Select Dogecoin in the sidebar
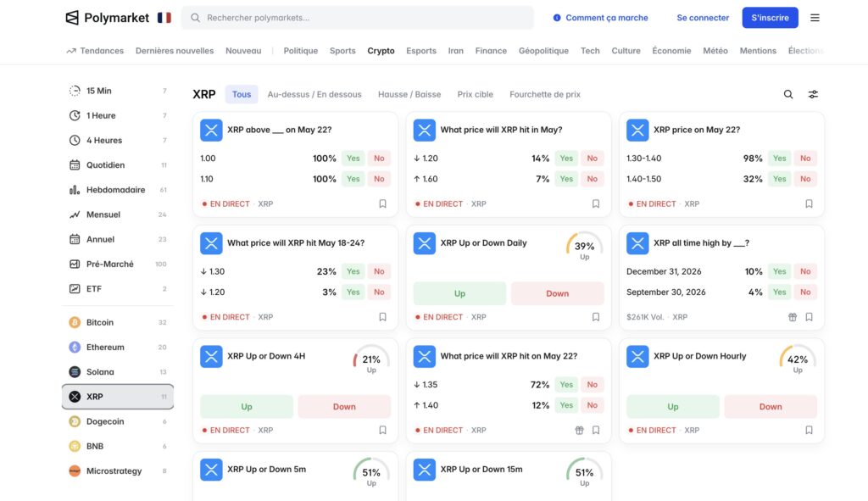The height and width of the screenshot is (501, 868). (x=117, y=421)
